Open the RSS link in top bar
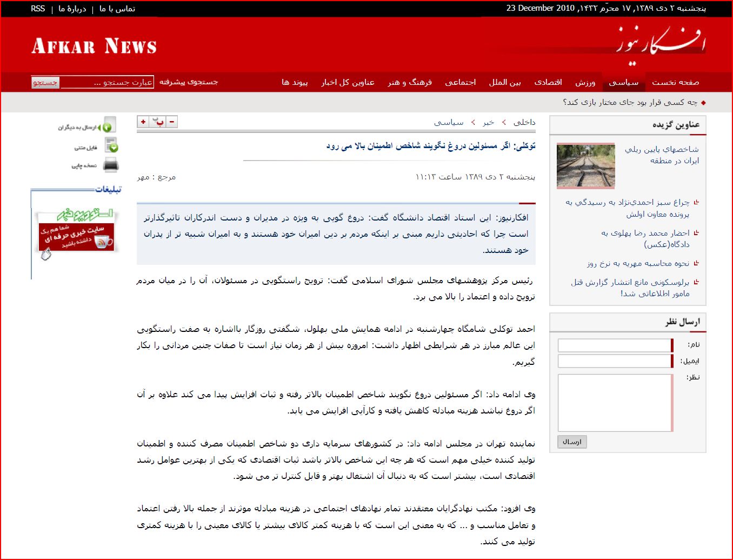Viewport: 733px width, 560px height. click(38, 9)
